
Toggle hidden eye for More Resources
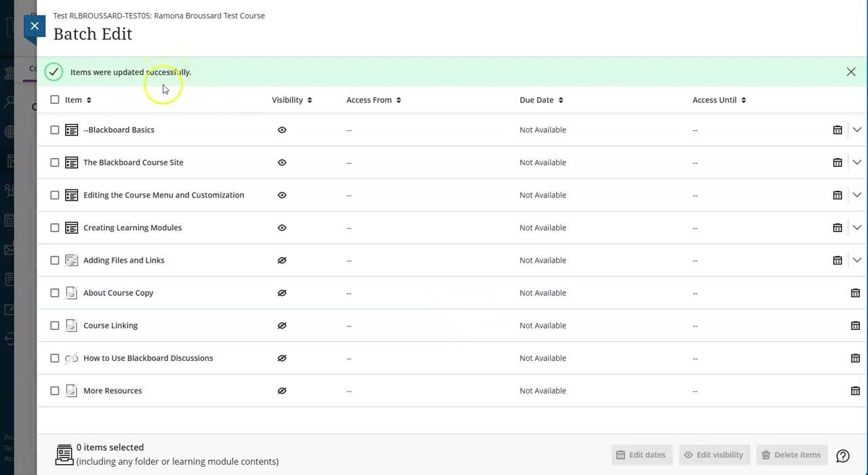click(282, 390)
